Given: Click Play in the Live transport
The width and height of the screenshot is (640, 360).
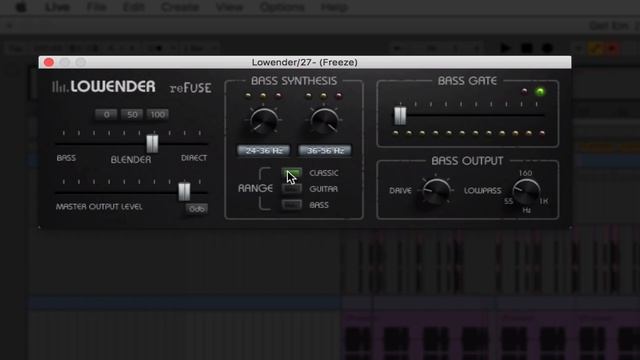Looking at the screenshot, I should (x=505, y=48).
